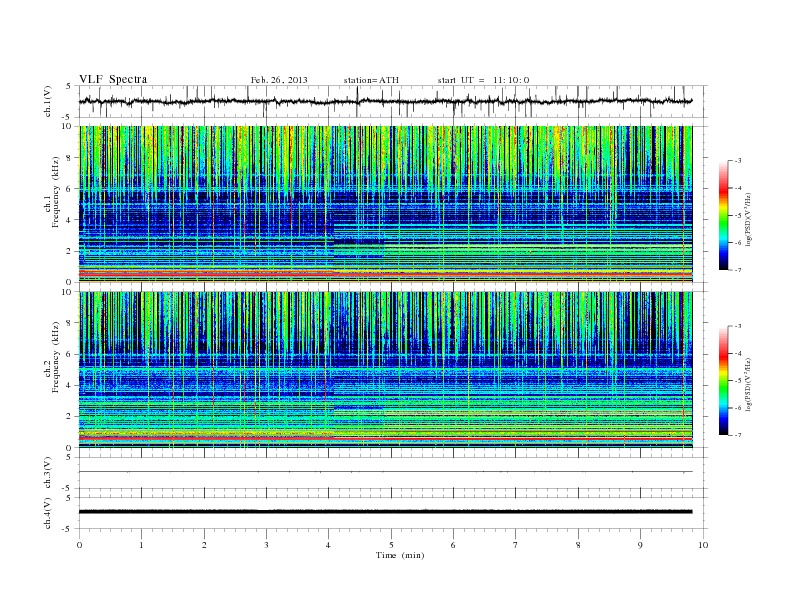The width and height of the screenshot is (792, 612).
Task: Click the ch.2 spectrogram color scale bar
Action: 724,381
